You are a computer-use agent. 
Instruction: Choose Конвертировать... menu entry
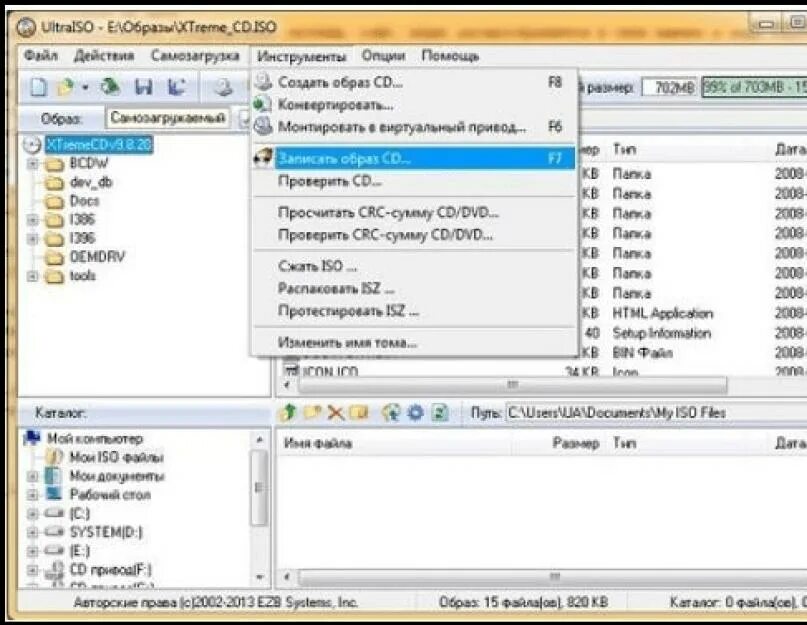point(415,105)
